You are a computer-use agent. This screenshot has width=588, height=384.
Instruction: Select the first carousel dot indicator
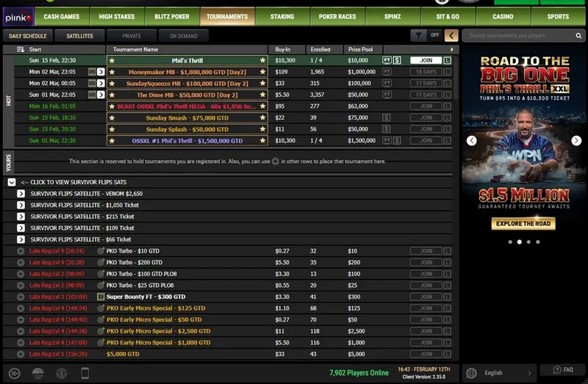click(509, 242)
